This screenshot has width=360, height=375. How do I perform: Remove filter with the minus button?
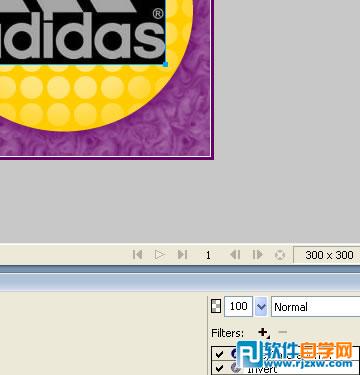[283, 332]
